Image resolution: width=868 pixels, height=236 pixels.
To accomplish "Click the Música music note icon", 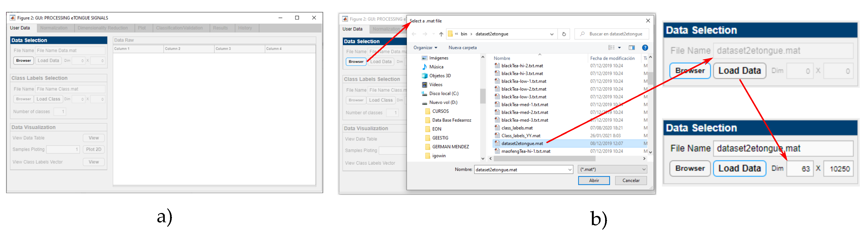I will click(424, 67).
